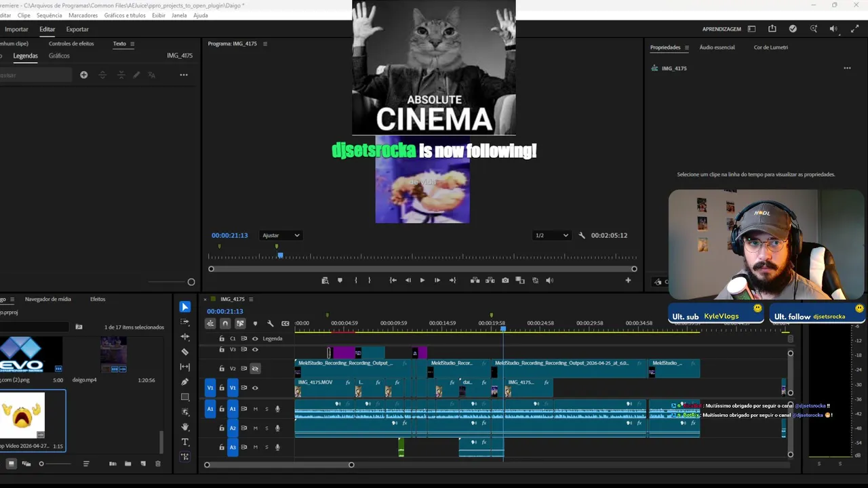Screen dimensions: 868x488
Task: Select the Hand tool
Action: [185, 427]
